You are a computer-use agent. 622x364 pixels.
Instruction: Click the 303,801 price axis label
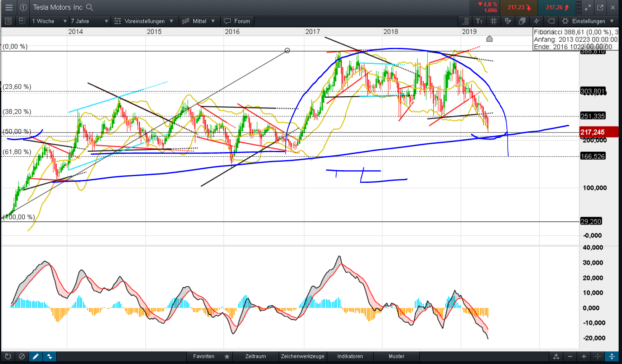pyautogui.click(x=593, y=91)
